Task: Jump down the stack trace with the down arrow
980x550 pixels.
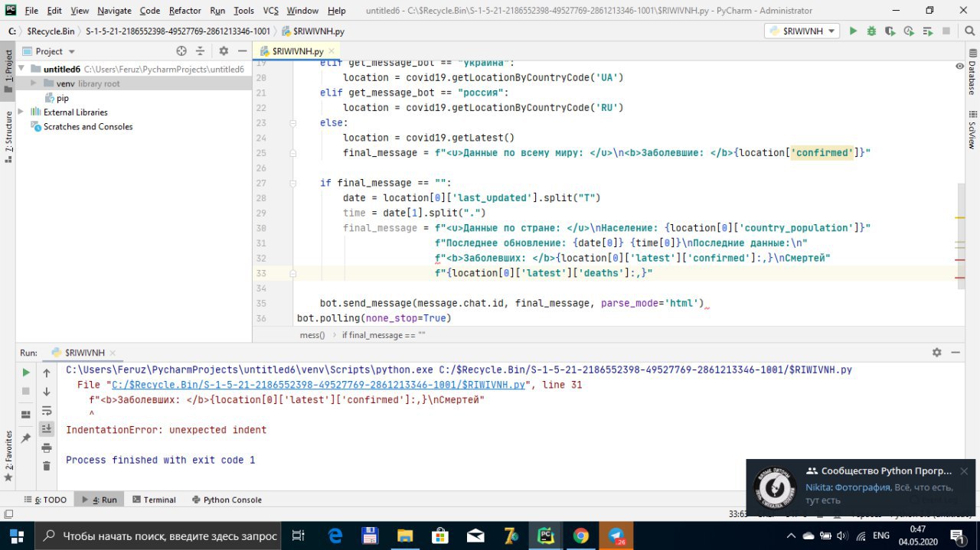Action: click(x=47, y=392)
